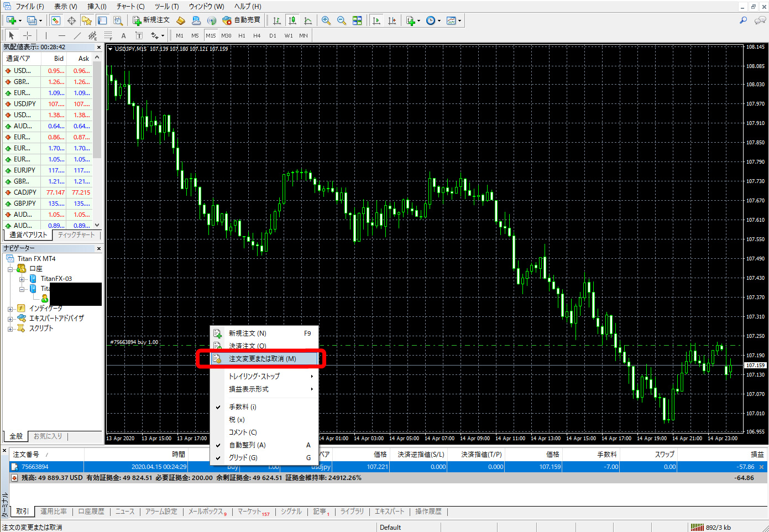Image resolution: width=769 pixels, height=532 pixels.
Task: Switch timeframe to D1
Action: 273,35
